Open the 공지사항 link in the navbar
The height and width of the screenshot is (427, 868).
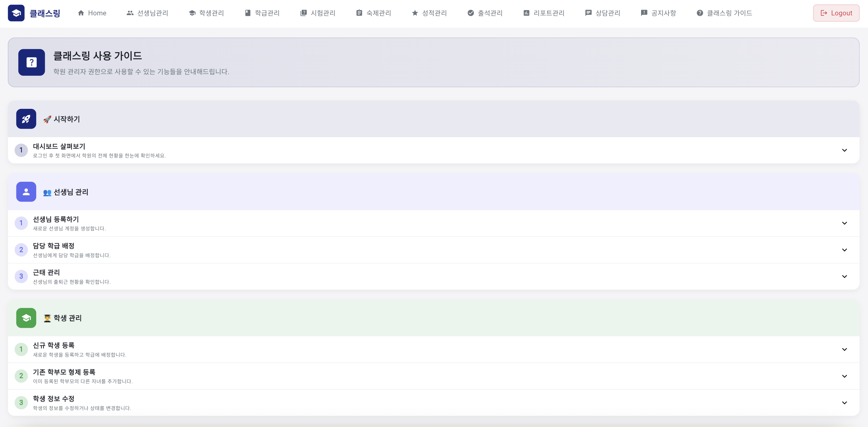pyautogui.click(x=658, y=13)
